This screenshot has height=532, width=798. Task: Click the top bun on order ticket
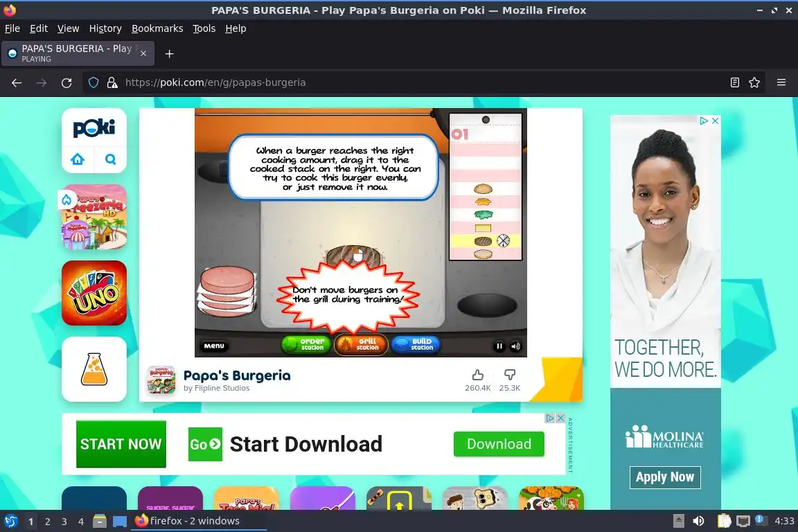483,189
